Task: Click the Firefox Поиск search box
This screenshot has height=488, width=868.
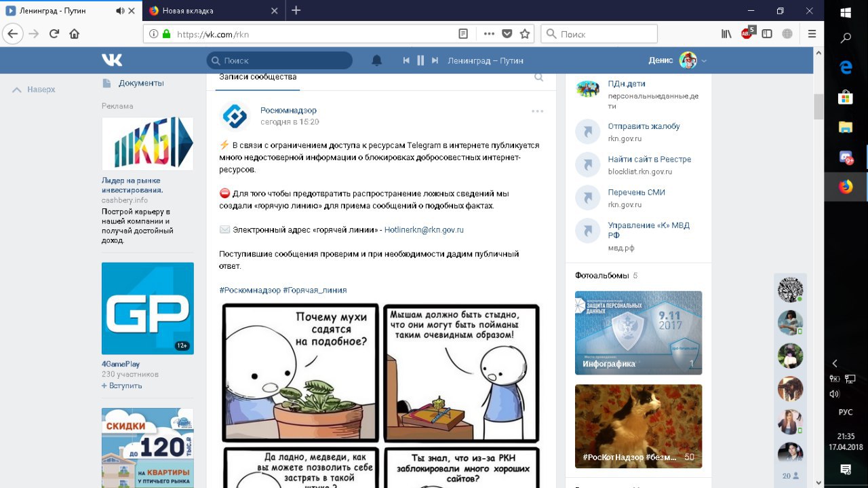Action: coord(599,34)
